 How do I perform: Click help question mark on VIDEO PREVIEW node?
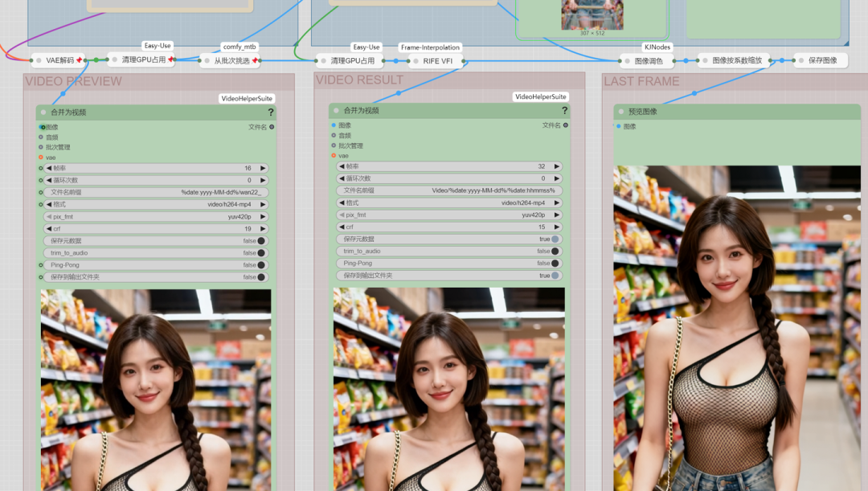coord(271,113)
